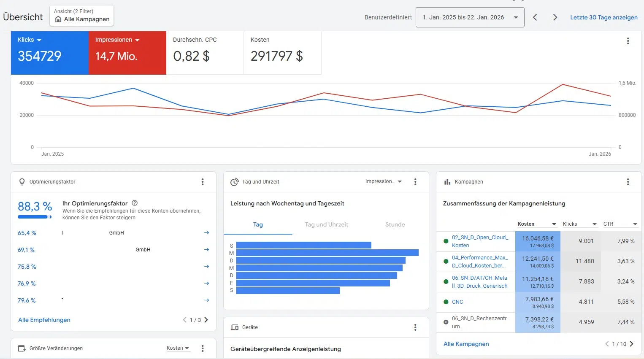Go to next campaigns page 1/10
The width and height of the screenshot is (644, 359).
[632, 344]
